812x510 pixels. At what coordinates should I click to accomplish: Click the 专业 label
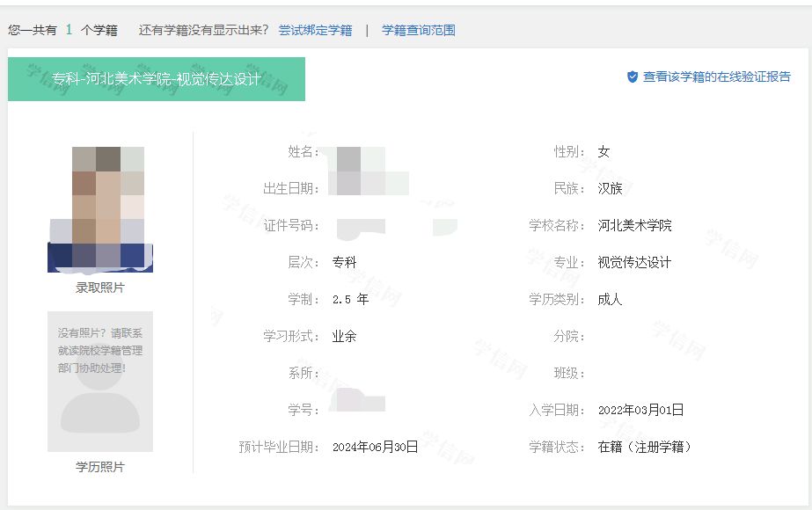(x=569, y=262)
